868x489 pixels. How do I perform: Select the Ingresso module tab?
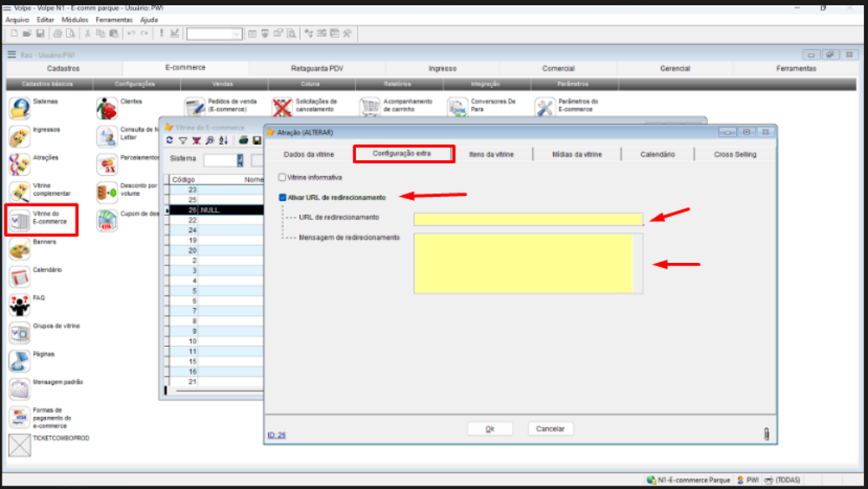pyautogui.click(x=442, y=69)
